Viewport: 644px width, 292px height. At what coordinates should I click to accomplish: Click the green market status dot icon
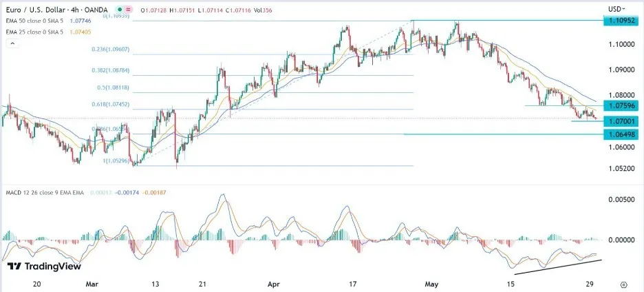pyautogui.click(x=120, y=9)
